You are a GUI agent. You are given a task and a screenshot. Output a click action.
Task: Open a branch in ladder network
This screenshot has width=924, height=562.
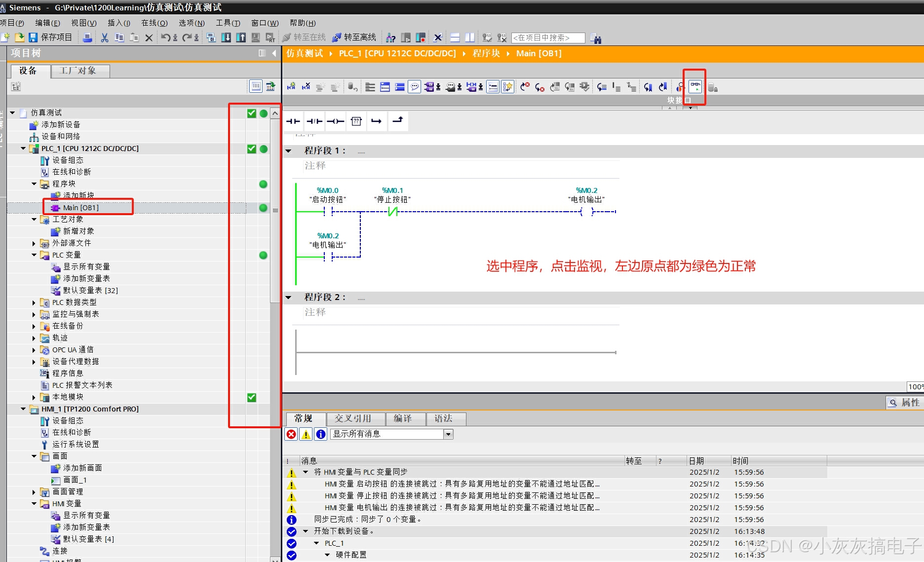[377, 121]
